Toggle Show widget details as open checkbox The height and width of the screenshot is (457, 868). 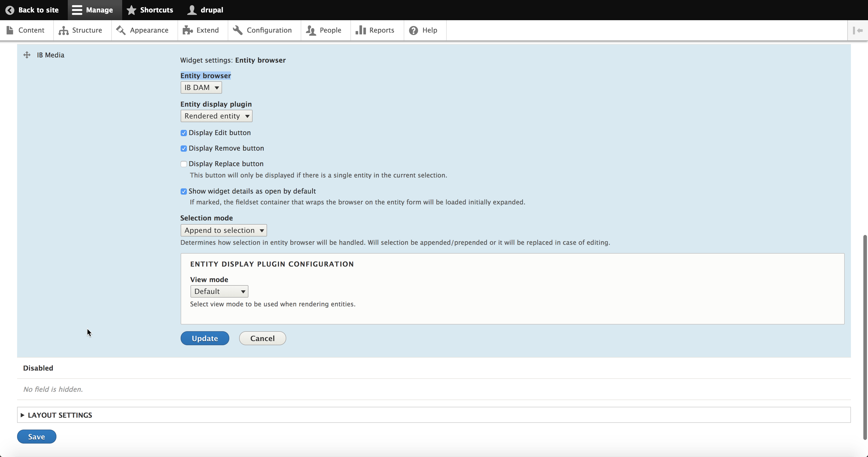coord(184,191)
